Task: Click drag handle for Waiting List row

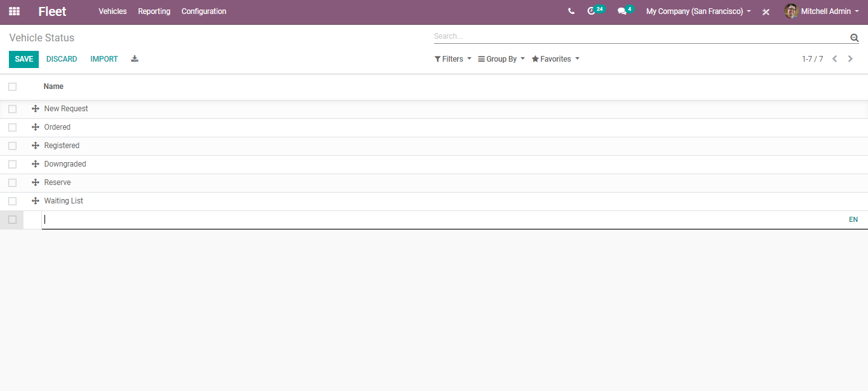Action: point(36,201)
